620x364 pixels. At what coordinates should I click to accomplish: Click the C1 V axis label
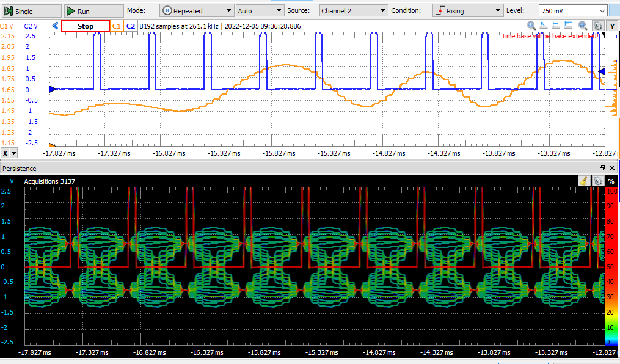point(6,26)
